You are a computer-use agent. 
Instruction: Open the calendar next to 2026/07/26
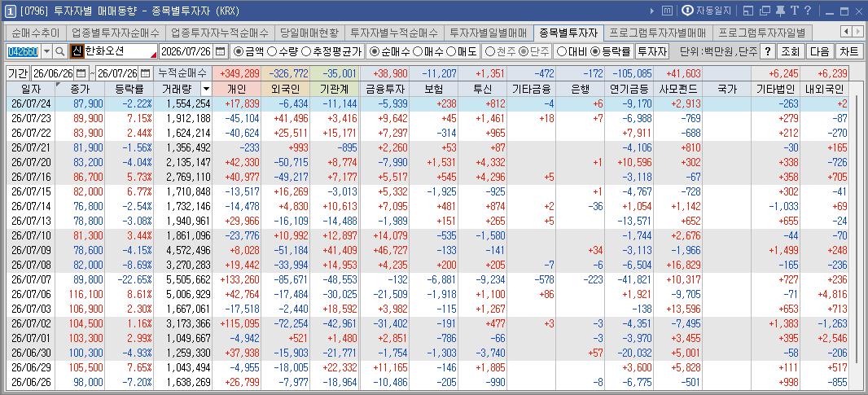[221, 51]
